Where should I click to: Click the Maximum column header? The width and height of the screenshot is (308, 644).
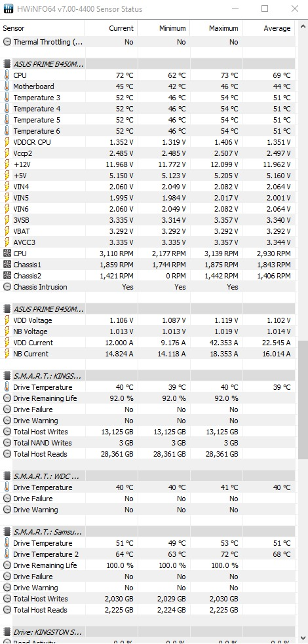click(216, 28)
